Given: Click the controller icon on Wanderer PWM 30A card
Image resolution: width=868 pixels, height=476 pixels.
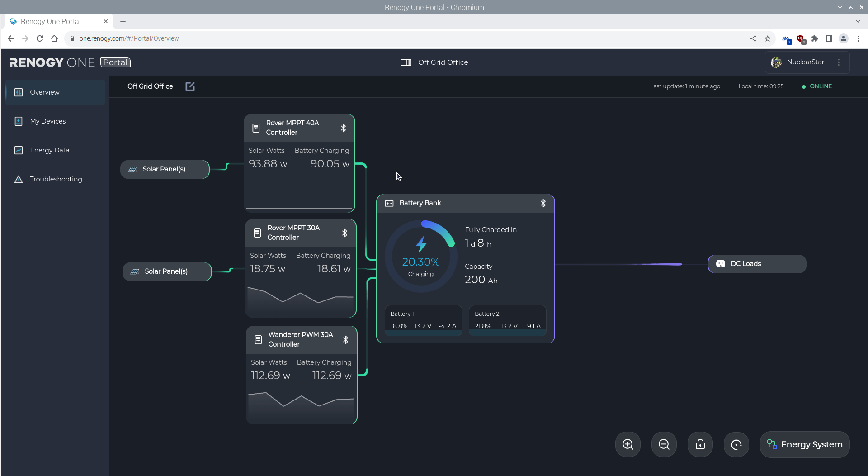Looking at the screenshot, I should [258, 340].
